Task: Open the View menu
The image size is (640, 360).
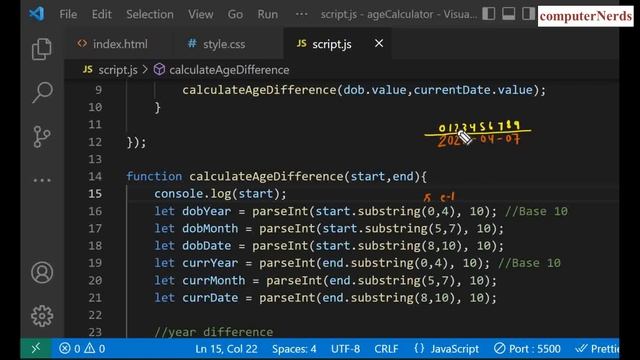Action: point(200,14)
